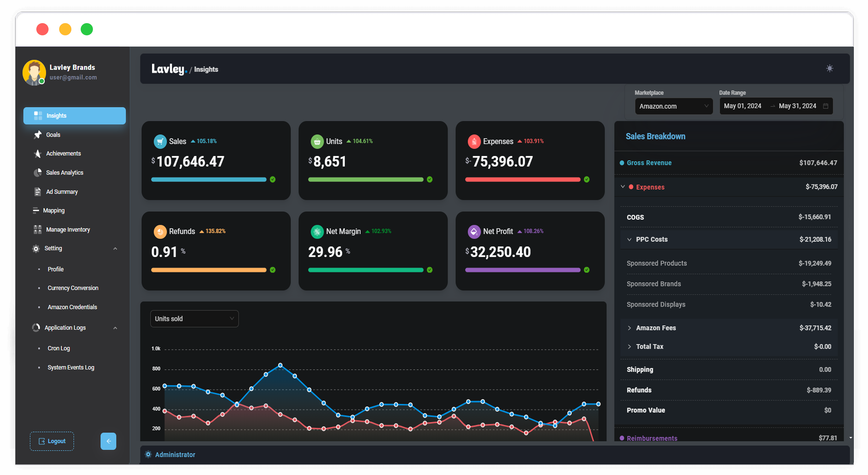The image size is (868, 475).
Task: Open Insights menu item
Action: click(75, 116)
